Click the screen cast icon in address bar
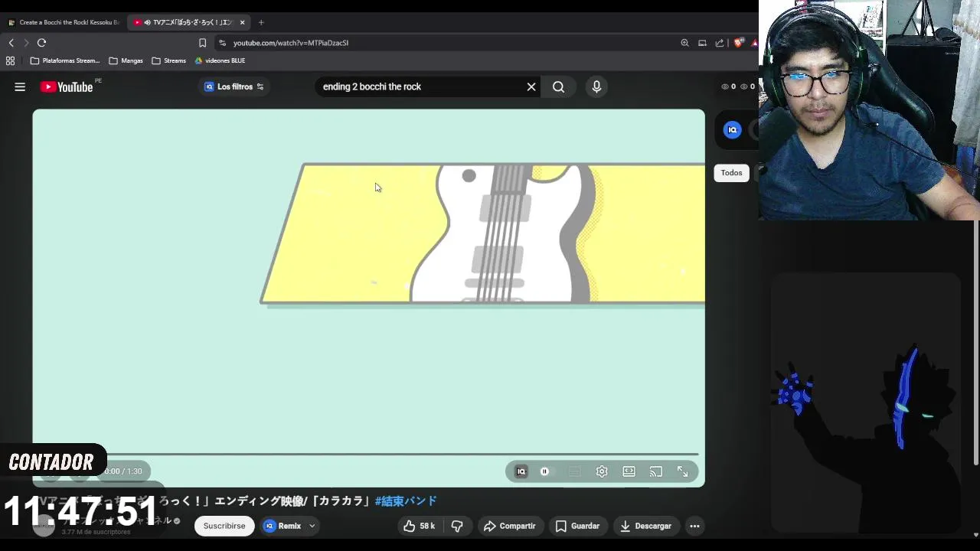The width and height of the screenshot is (980, 551). click(702, 43)
